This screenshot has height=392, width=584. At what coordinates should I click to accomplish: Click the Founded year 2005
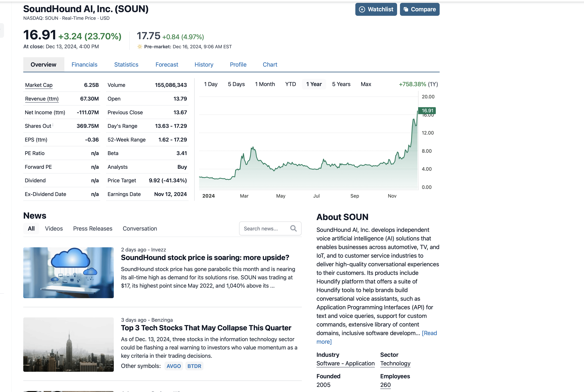tap(323, 385)
